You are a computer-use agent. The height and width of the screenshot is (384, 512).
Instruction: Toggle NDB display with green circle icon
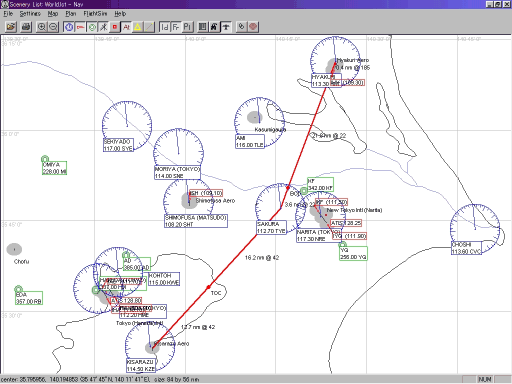click(92, 27)
